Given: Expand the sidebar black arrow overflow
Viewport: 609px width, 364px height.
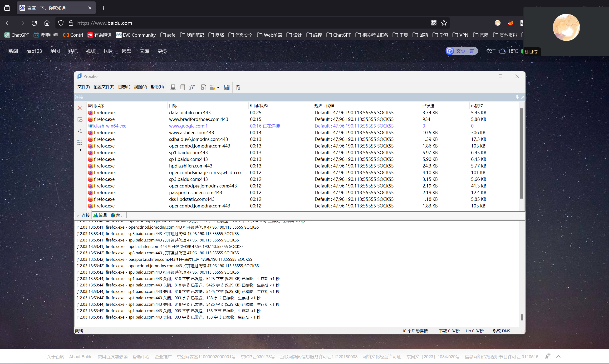Looking at the screenshot, I should (80, 150).
